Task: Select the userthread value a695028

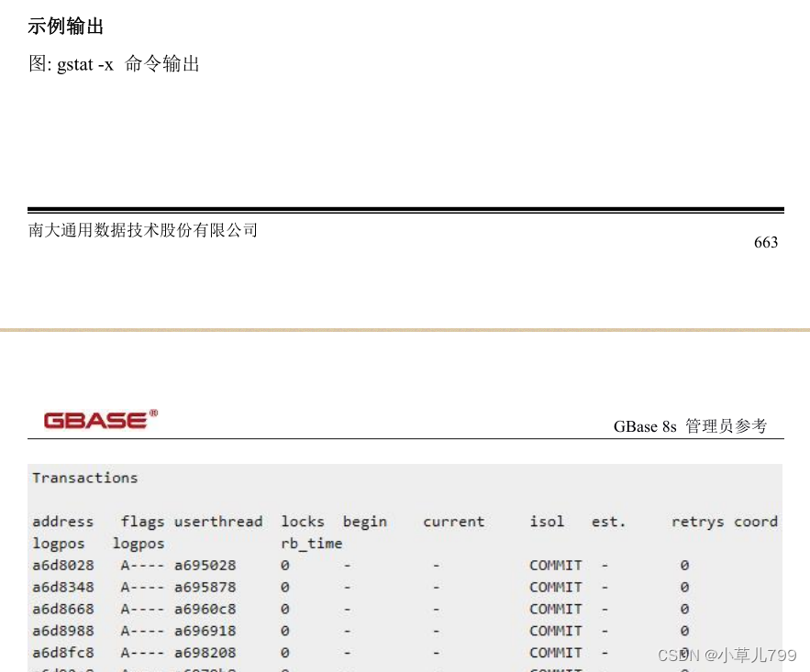Action: click(206, 565)
